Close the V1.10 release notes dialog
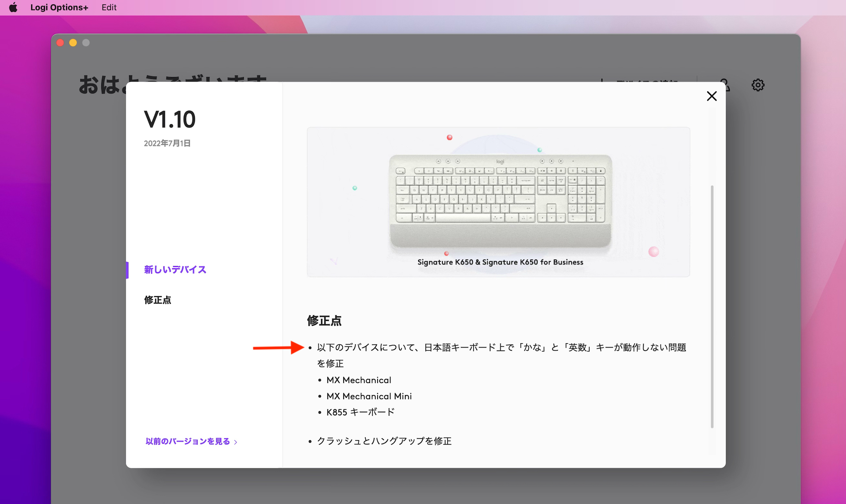Screen dimensions: 846x504 (x=712, y=96)
